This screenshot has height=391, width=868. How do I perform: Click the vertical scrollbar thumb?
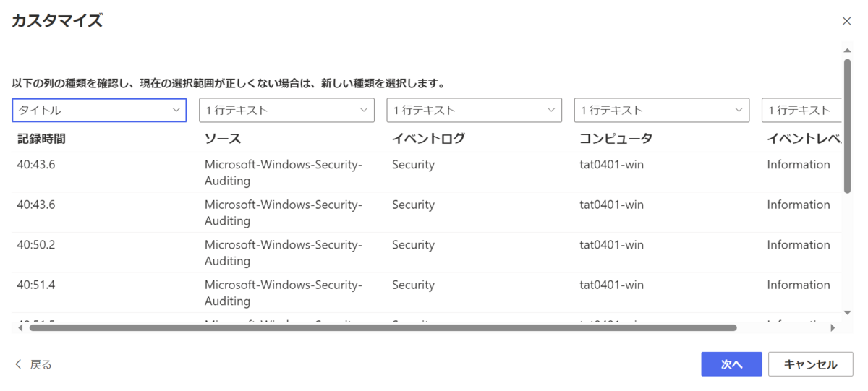click(847, 125)
